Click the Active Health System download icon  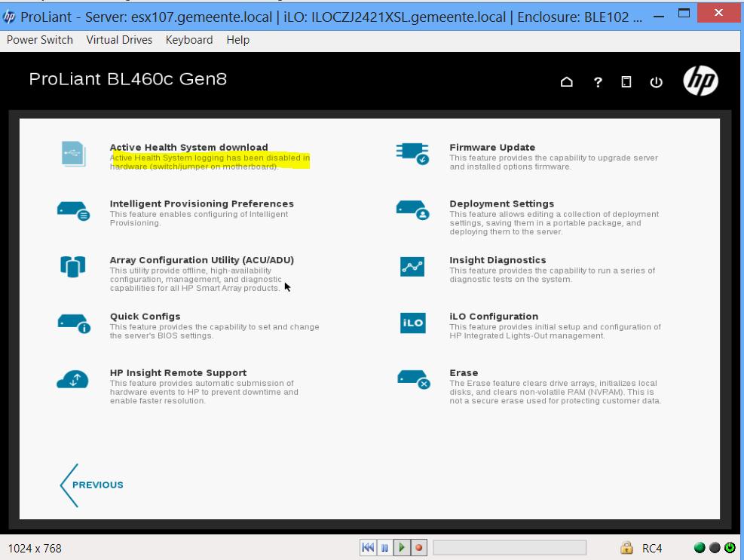pyautogui.click(x=74, y=153)
